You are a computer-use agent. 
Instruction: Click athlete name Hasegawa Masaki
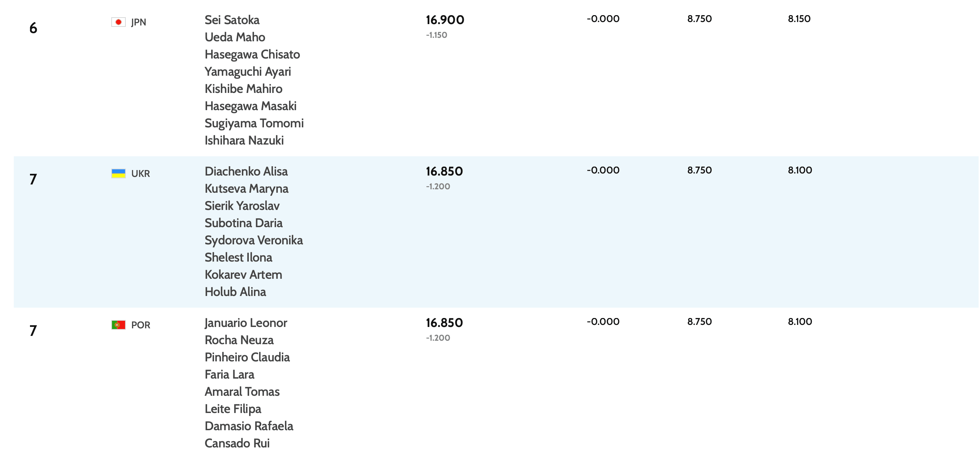[x=250, y=106]
